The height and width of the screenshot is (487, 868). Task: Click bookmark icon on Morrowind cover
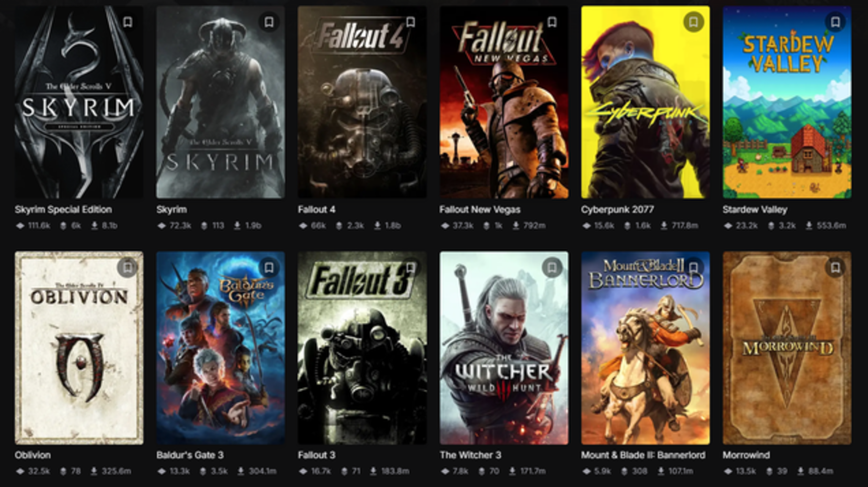pyautogui.click(x=835, y=268)
